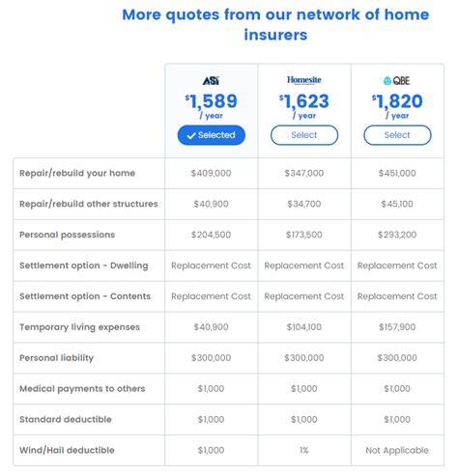Image resolution: width=458 pixels, height=476 pixels.
Task: Click QBE's Not Applicable wind/hail value
Action: click(397, 450)
